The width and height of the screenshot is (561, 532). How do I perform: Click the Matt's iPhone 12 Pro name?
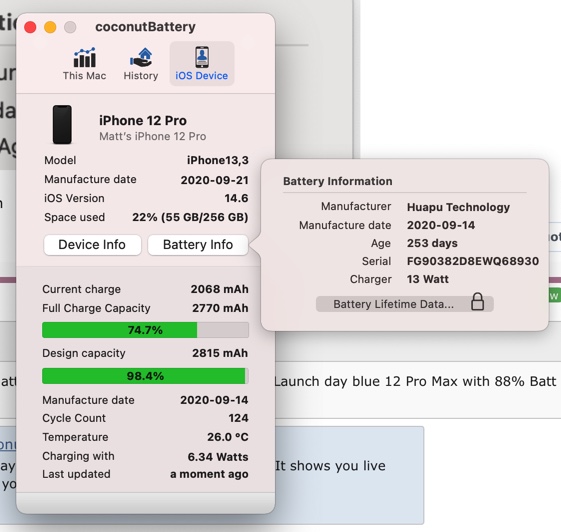click(152, 136)
